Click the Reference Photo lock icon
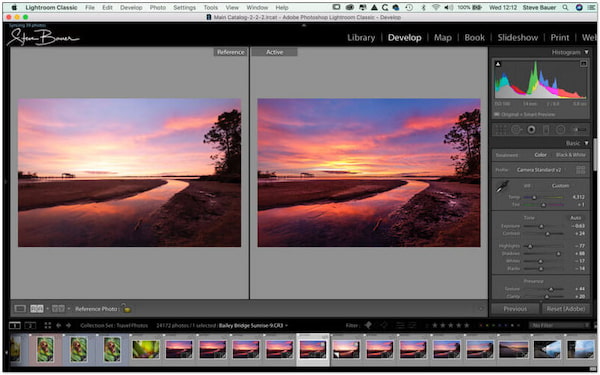 pos(126,308)
